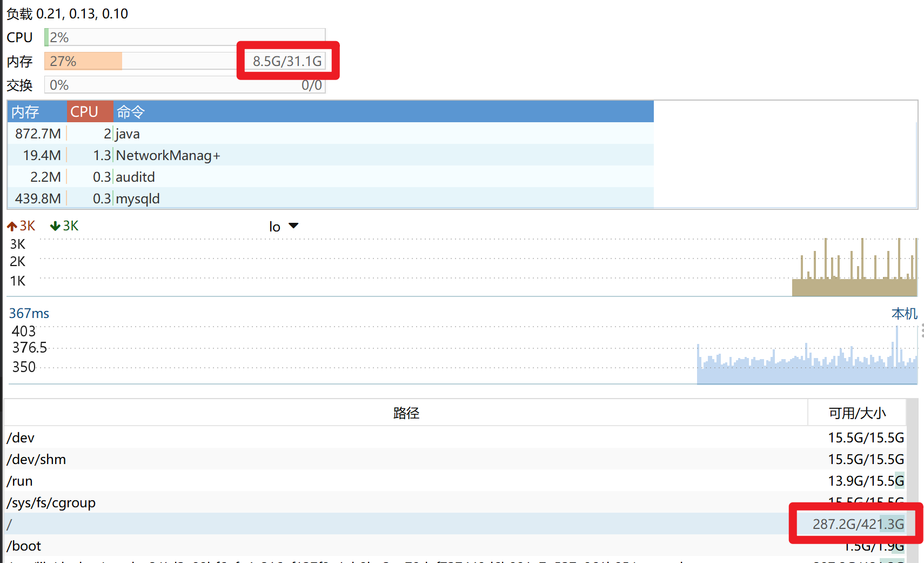Click the 13.9G/15.5G value for /run
The height and width of the screenshot is (563, 924).
pos(866,481)
